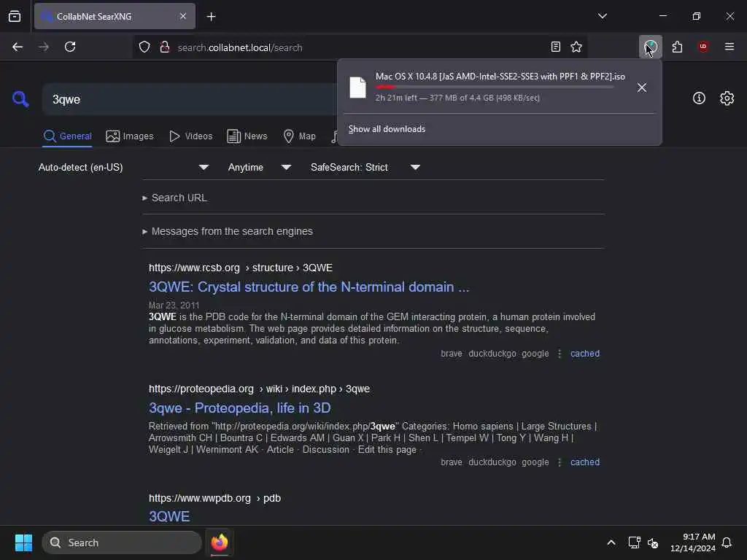Image resolution: width=747 pixels, height=560 pixels.
Task: Click the downloads toolbar button
Action: click(650, 47)
